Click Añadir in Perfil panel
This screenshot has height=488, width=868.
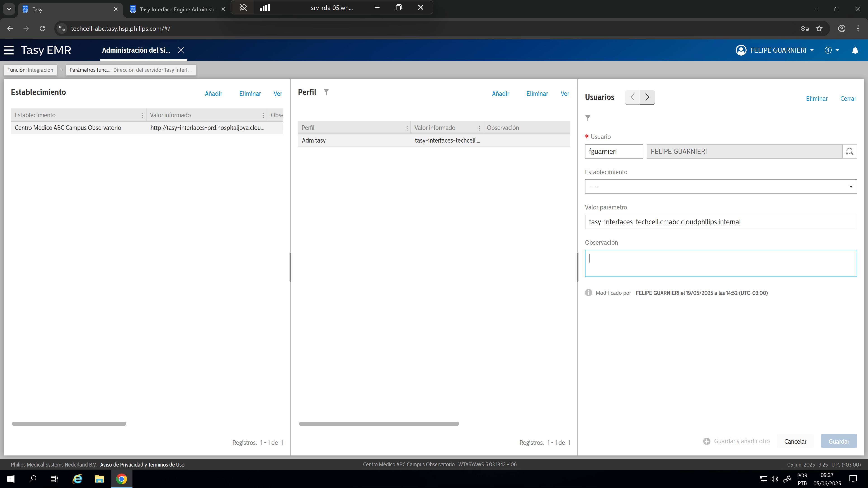pyautogui.click(x=500, y=94)
